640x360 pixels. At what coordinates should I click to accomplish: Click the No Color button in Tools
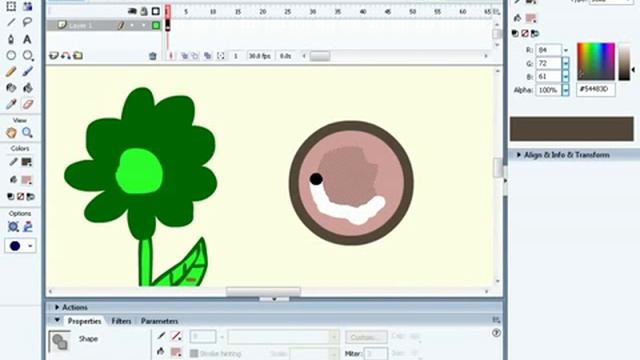pos(20,197)
